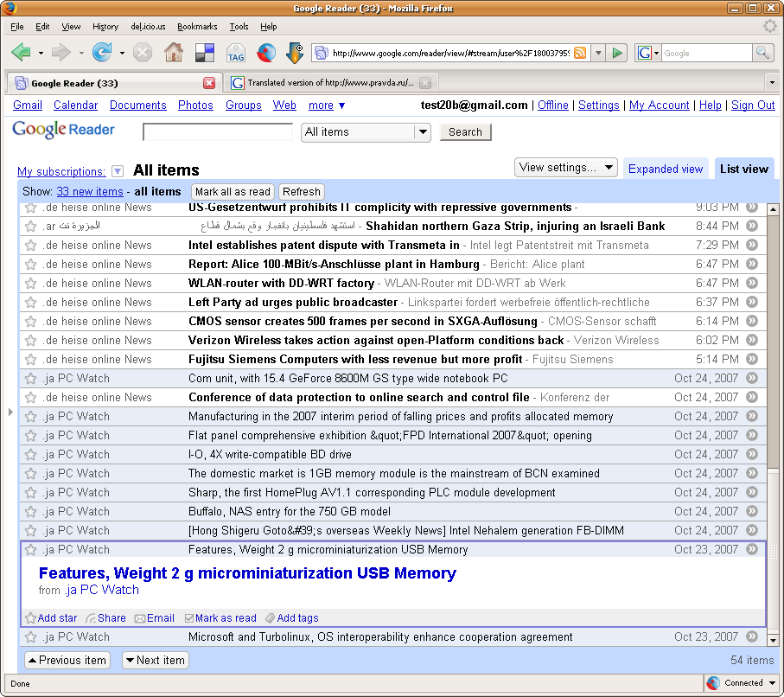Screen dimensions: 784x697
Task: Open original of Shahidan Gaza item via arrow icon
Action: click(x=752, y=226)
